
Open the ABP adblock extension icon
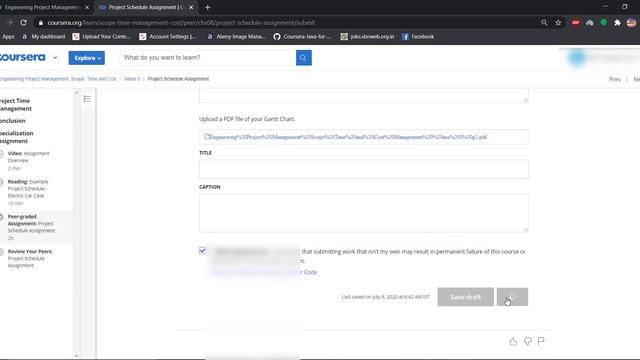click(575, 23)
